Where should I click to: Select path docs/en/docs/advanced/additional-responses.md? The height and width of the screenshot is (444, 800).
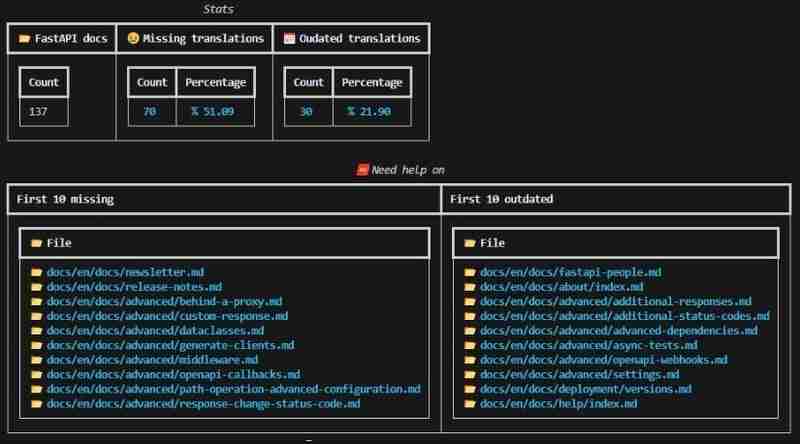[x=616, y=302]
